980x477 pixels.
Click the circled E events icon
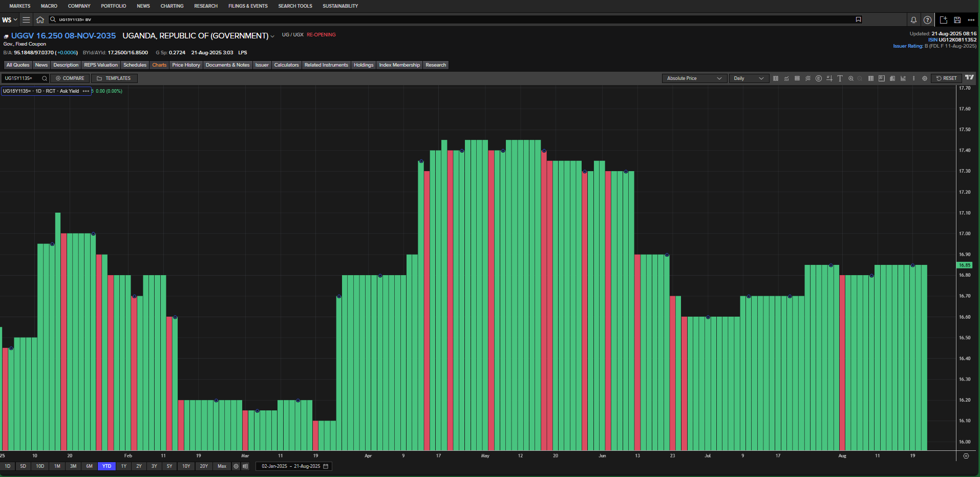[819, 78]
